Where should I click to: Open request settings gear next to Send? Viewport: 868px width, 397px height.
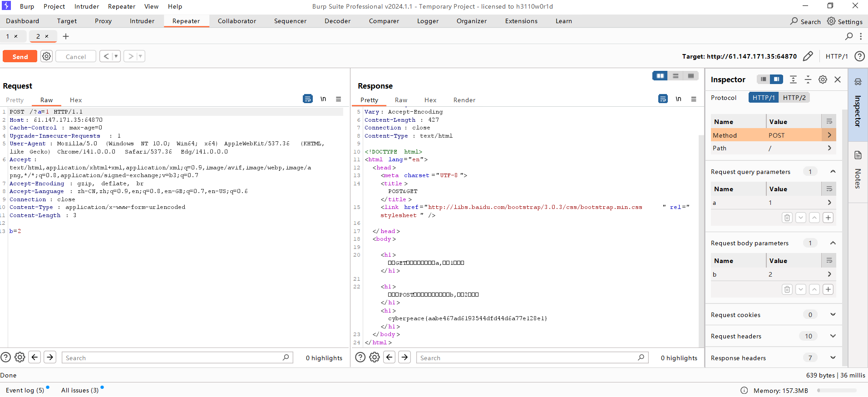pyautogui.click(x=46, y=56)
